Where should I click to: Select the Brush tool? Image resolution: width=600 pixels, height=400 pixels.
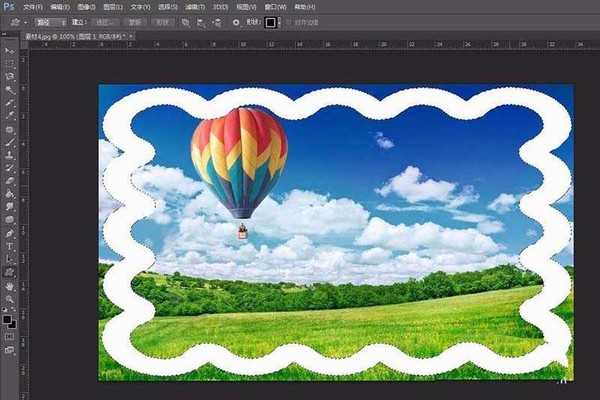10,142
